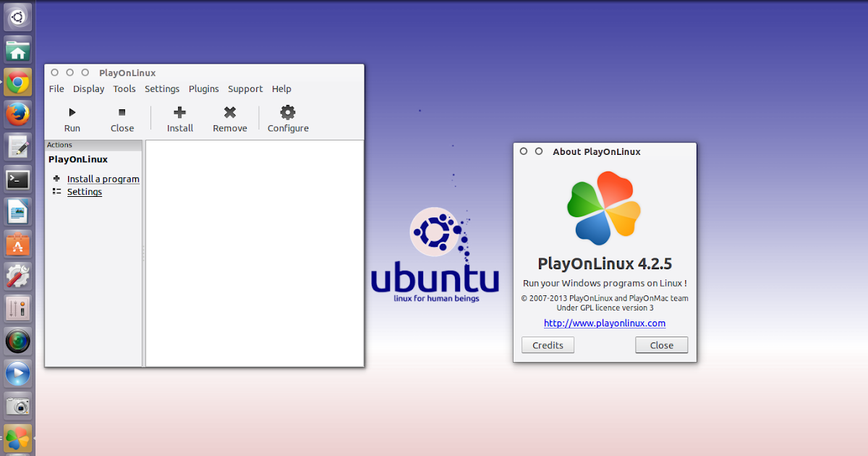Click the 'Actions' panel header label

[x=59, y=145]
